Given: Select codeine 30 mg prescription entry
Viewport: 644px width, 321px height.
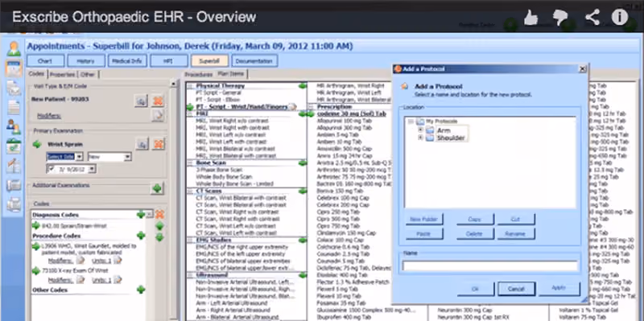Looking at the screenshot, I should click(x=352, y=113).
